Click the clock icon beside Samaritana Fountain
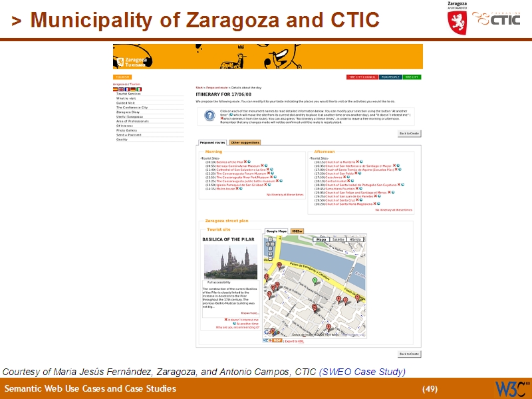Image resolution: width=532 pixels, height=399 pixels. [x=360, y=189]
